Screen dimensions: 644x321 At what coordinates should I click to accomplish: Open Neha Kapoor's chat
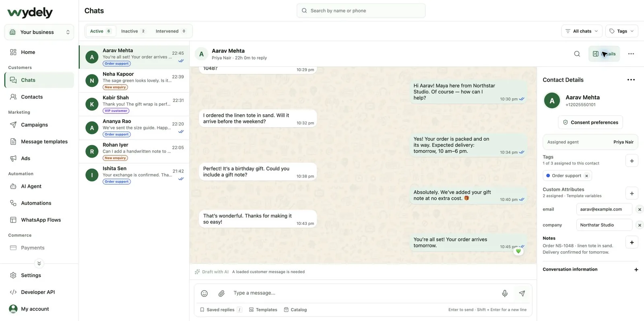tap(134, 80)
